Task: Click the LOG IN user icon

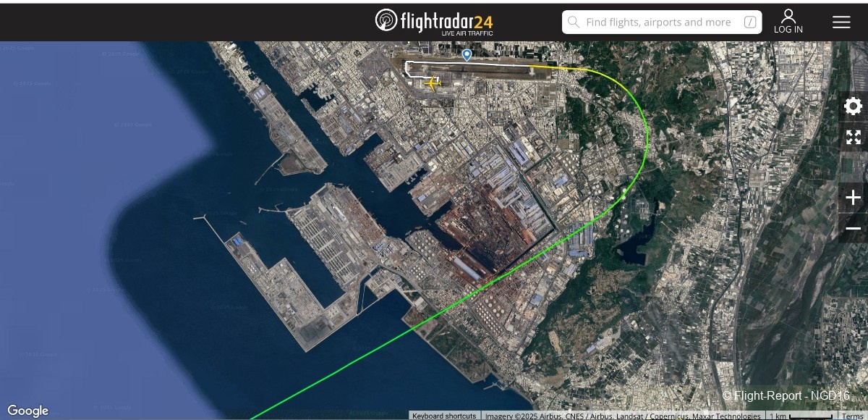Action: [788, 22]
